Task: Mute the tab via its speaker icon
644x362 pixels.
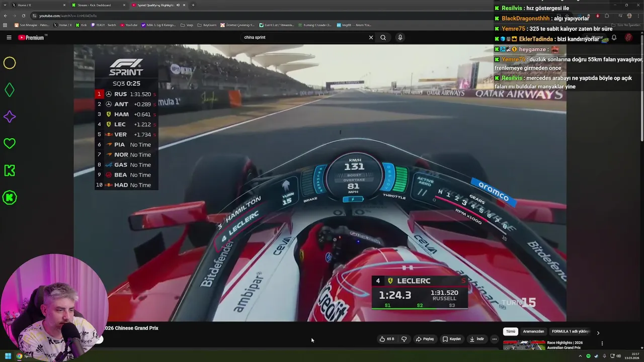Action: click(178, 5)
